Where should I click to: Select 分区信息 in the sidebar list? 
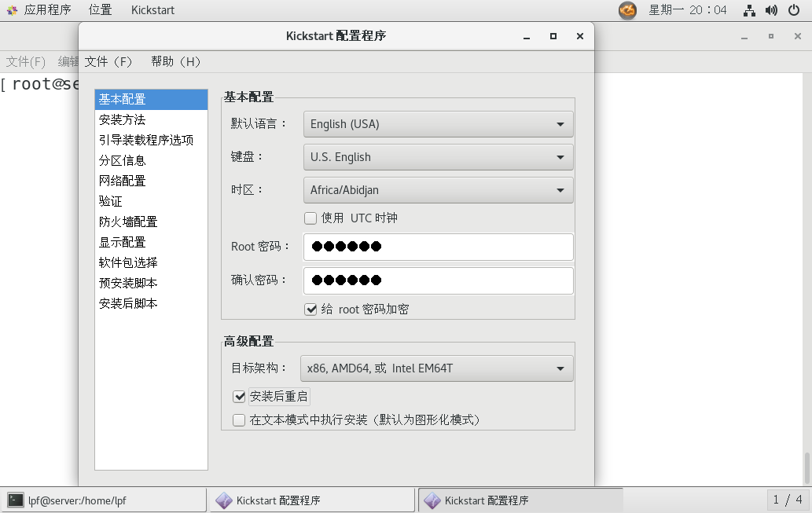pyautogui.click(x=151, y=160)
